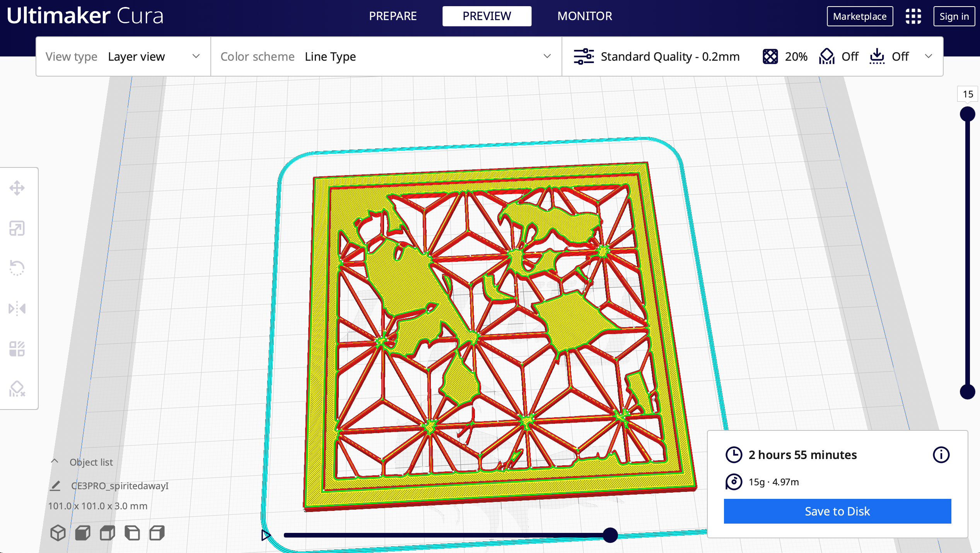
Task: Click the upper handle of layer slider
Action: click(x=967, y=114)
